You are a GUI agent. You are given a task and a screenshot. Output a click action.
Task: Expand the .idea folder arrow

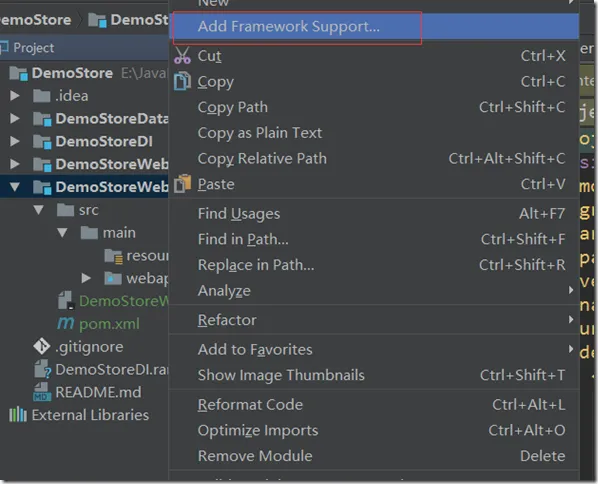point(14,95)
